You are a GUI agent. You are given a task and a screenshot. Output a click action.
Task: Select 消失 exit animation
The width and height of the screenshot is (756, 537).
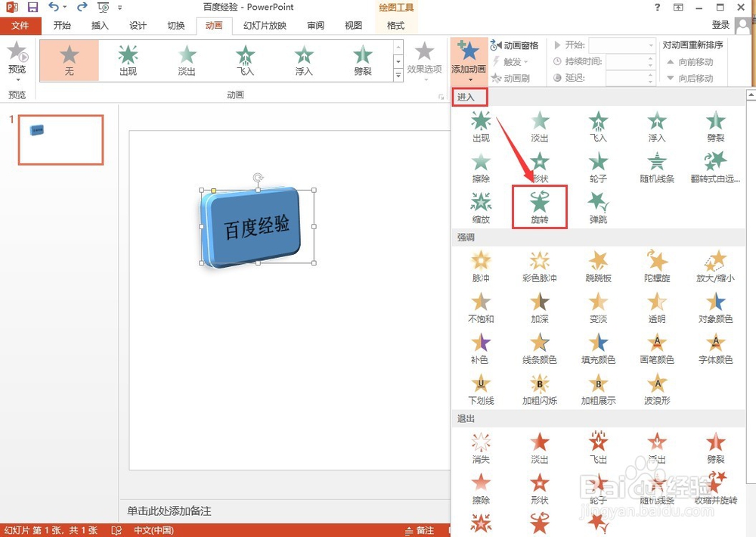click(x=481, y=449)
